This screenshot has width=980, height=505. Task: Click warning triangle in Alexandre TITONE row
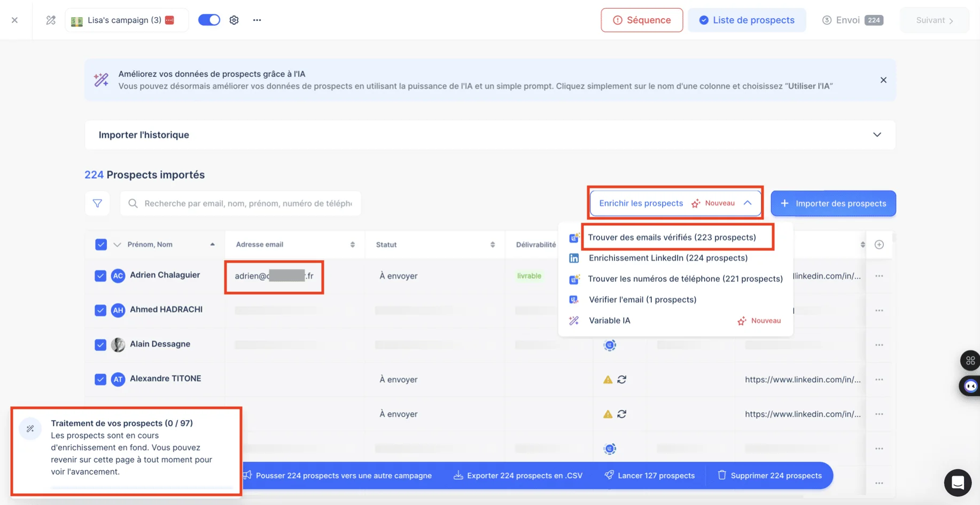[608, 380]
